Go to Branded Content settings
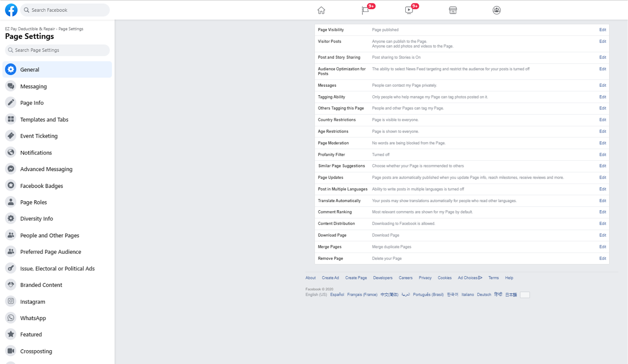The height and width of the screenshot is (364, 628). (57, 285)
